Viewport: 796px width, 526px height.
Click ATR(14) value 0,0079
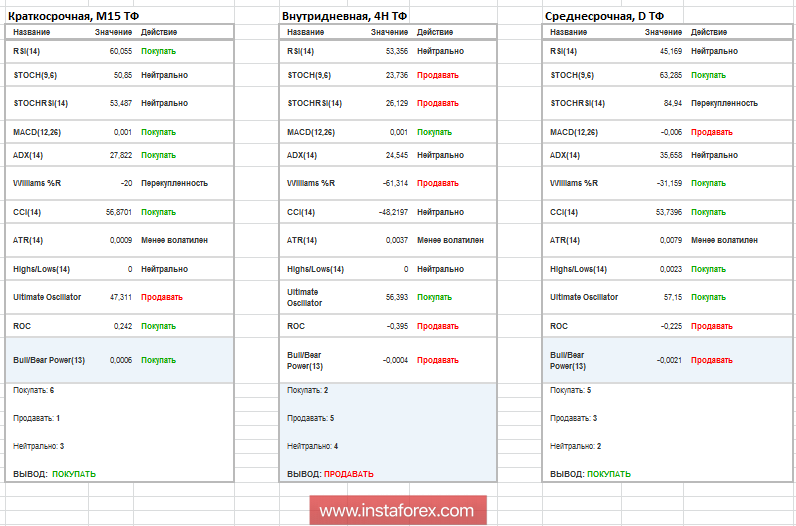[x=671, y=240]
